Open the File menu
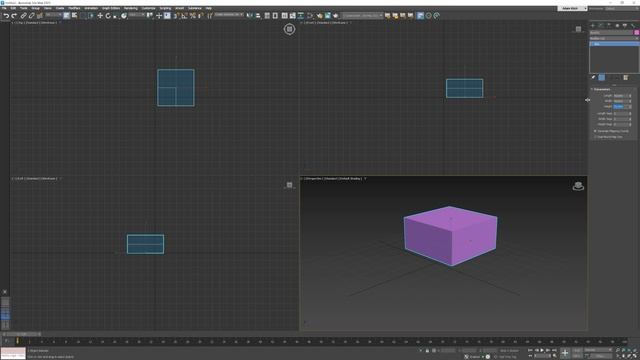Screen dimensions: 640x360 pos(4,8)
